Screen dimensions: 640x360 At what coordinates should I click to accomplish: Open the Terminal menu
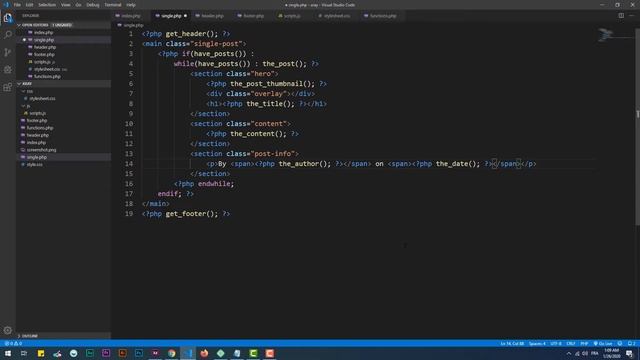[113, 5]
